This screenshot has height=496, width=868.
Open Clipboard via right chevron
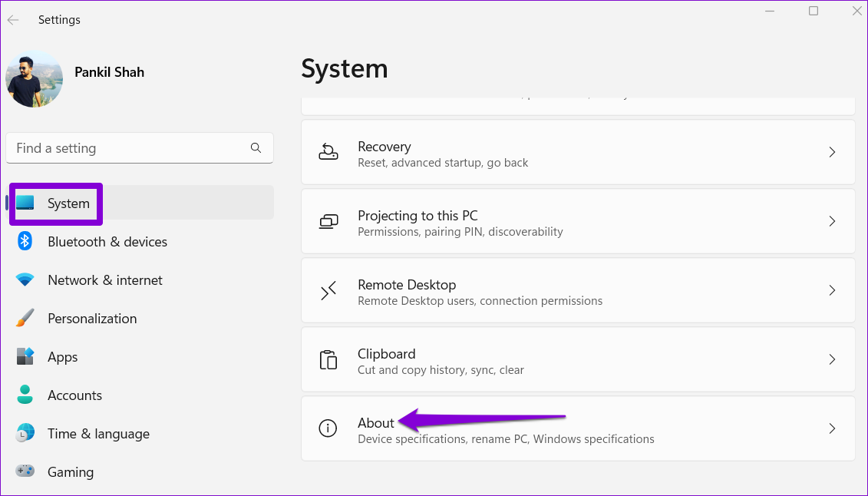(832, 359)
